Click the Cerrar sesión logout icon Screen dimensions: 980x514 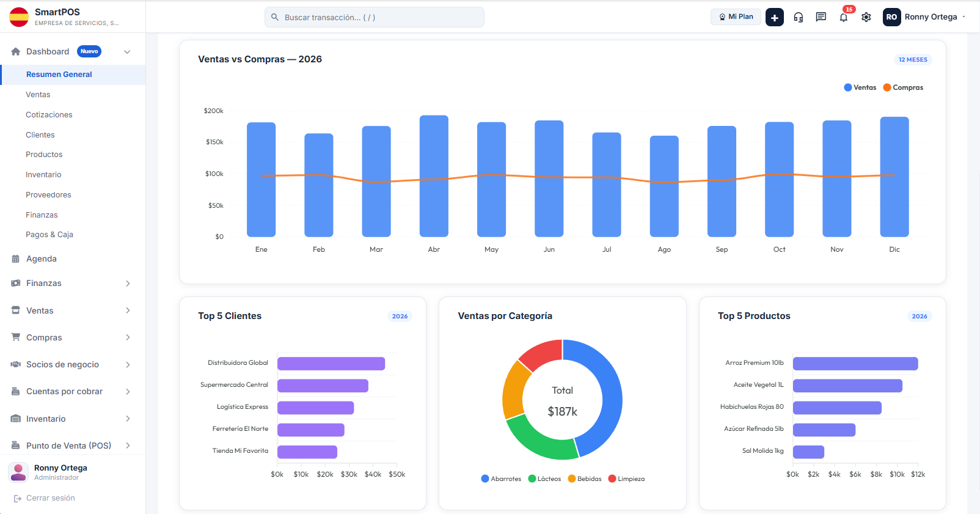pyautogui.click(x=18, y=499)
